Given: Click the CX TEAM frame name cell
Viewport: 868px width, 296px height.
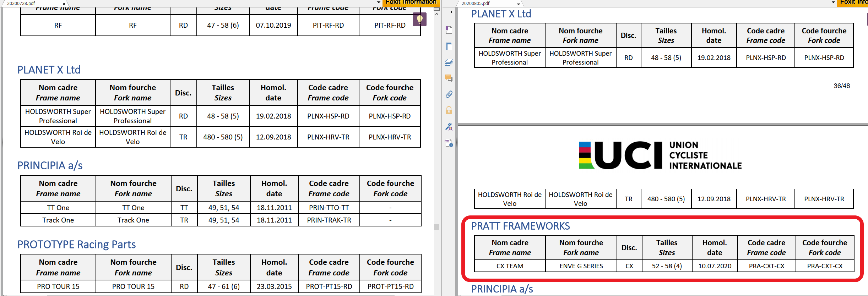Looking at the screenshot, I should tap(510, 266).
